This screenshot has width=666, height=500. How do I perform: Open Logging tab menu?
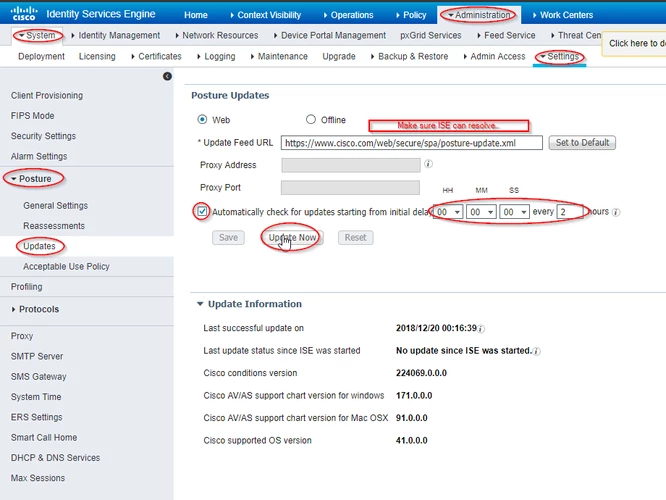coord(216,56)
